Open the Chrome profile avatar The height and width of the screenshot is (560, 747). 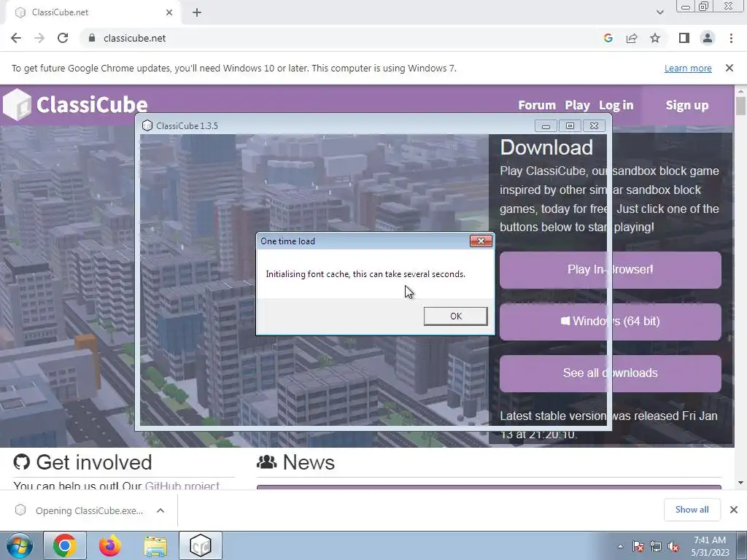[x=708, y=38]
